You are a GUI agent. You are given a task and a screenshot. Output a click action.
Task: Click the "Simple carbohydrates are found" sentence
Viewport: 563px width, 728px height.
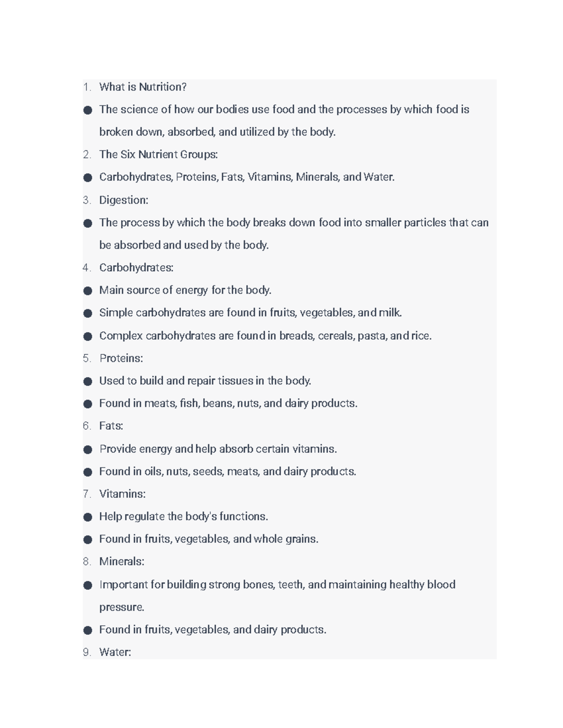[251, 313]
